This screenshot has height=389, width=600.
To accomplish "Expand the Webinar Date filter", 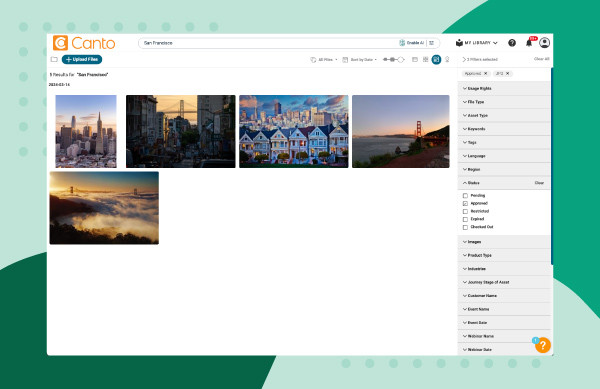I will pyautogui.click(x=504, y=349).
